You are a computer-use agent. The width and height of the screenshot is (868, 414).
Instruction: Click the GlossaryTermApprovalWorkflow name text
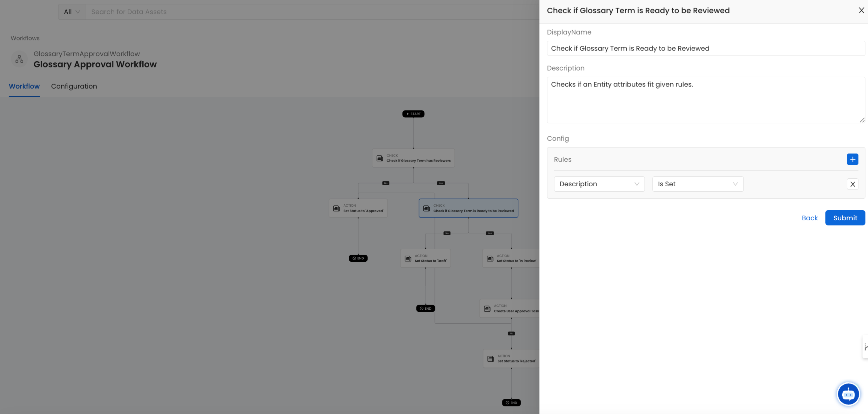(87, 54)
